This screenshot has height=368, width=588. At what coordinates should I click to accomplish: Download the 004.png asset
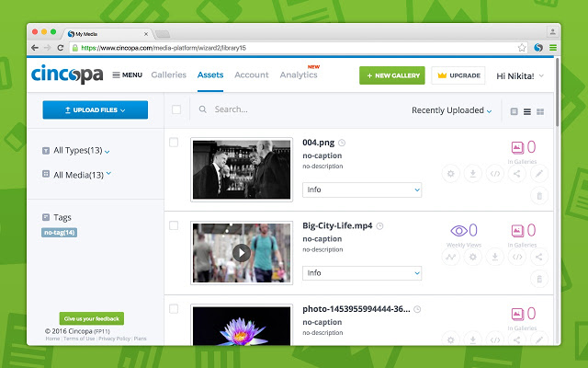473,174
